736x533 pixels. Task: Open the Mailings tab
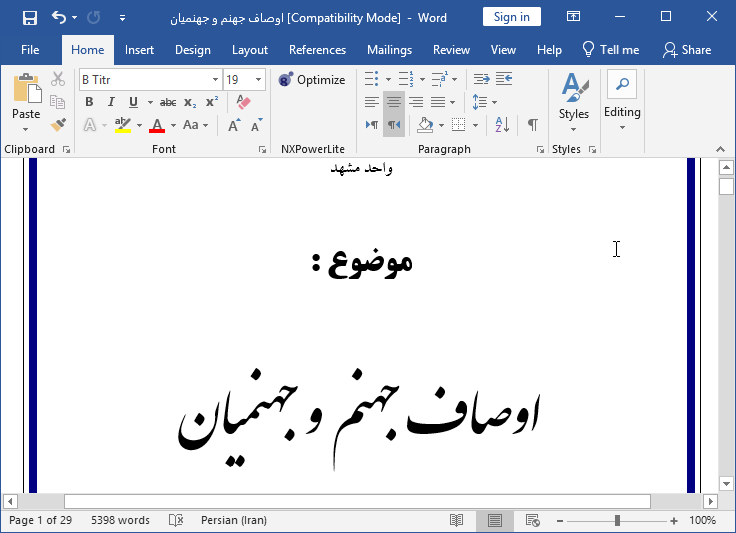(389, 50)
